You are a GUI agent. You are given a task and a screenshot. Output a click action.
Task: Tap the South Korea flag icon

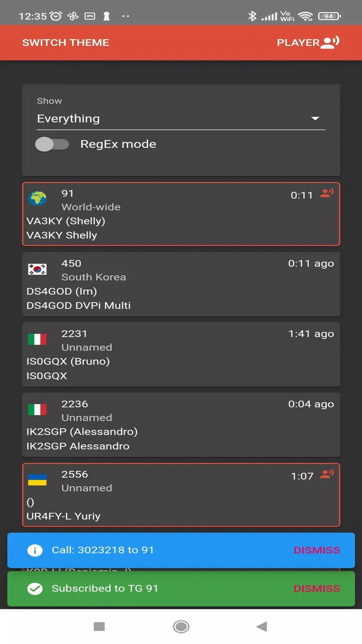tap(38, 269)
